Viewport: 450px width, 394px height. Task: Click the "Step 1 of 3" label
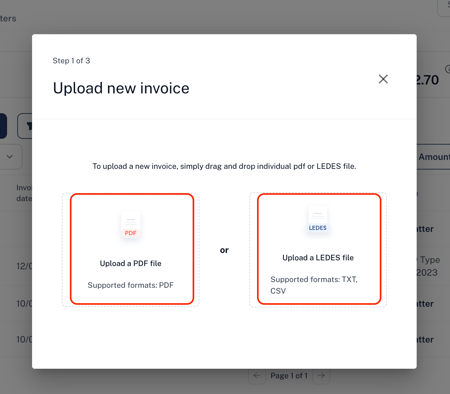coord(71,61)
